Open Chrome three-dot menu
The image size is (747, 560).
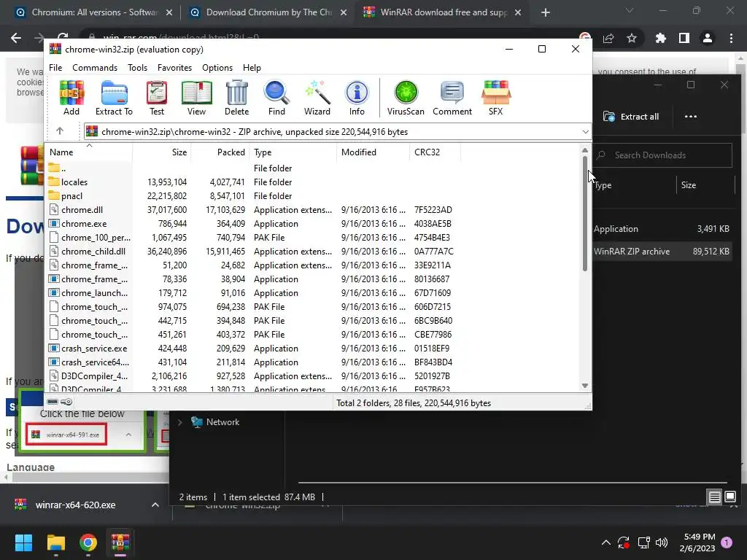(731, 38)
